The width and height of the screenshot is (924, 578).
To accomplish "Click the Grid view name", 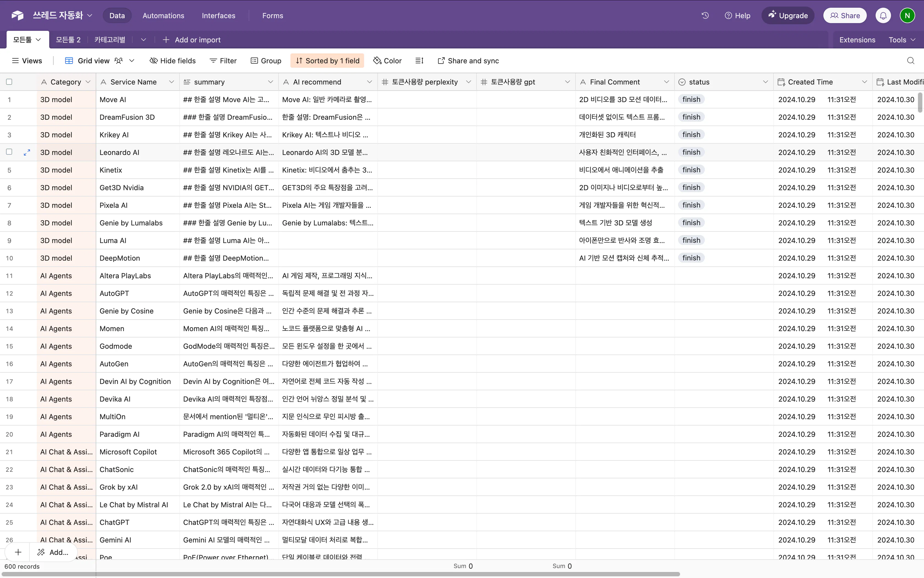I will tap(94, 61).
